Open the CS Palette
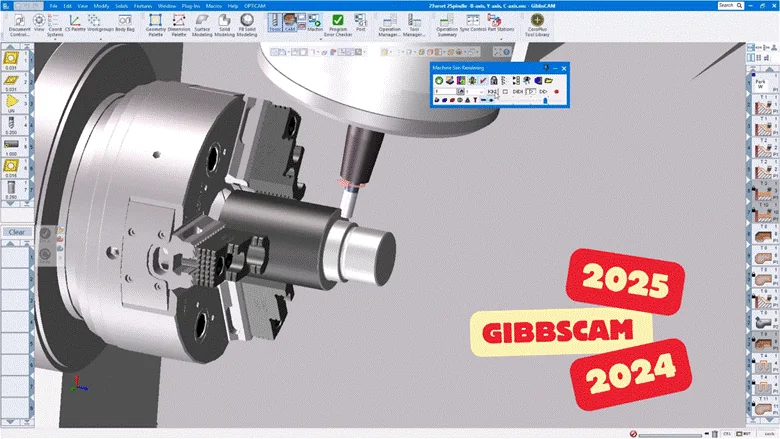The image size is (780, 439). click(x=75, y=24)
